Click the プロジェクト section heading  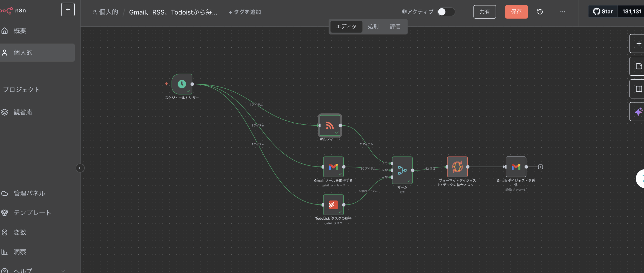click(x=21, y=89)
